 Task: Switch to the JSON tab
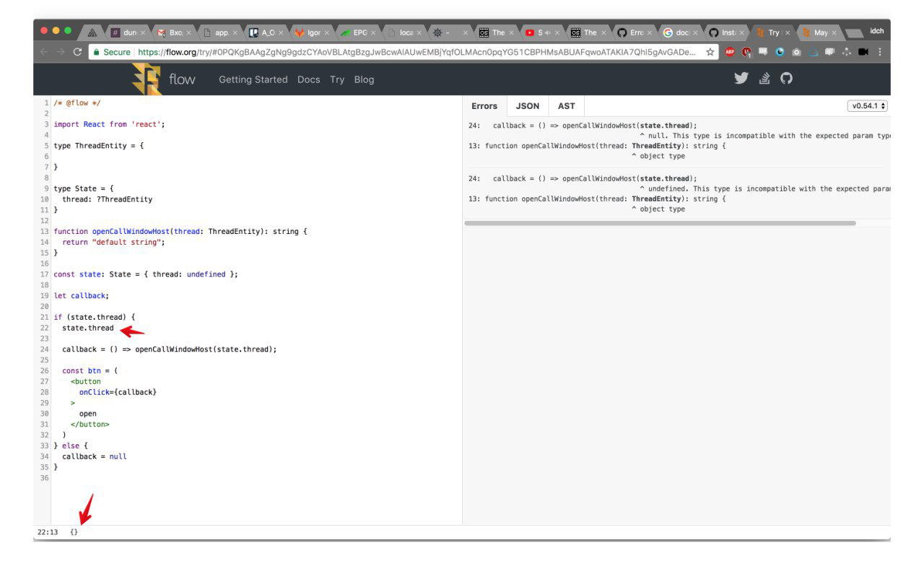click(527, 105)
